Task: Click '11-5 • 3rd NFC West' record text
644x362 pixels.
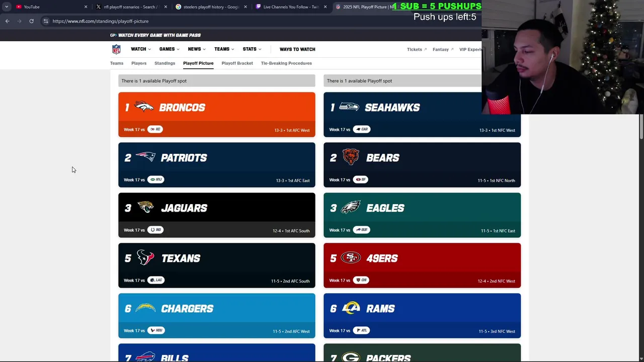Action: pyautogui.click(x=497, y=331)
